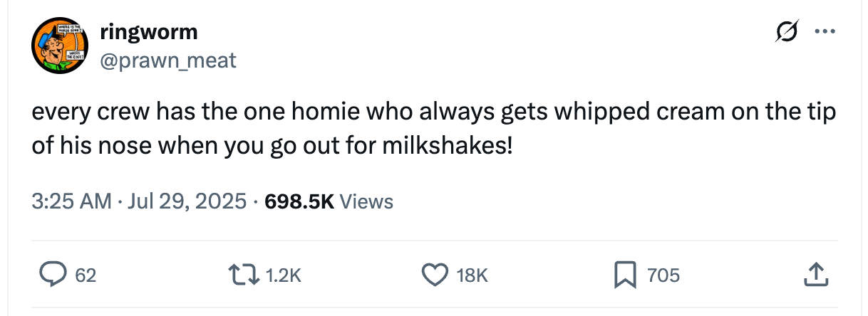Image resolution: width=868 pixels, height=316 pixels.
Task: Click the 705 bookmarks count
Action: click(x=663, y=275)
